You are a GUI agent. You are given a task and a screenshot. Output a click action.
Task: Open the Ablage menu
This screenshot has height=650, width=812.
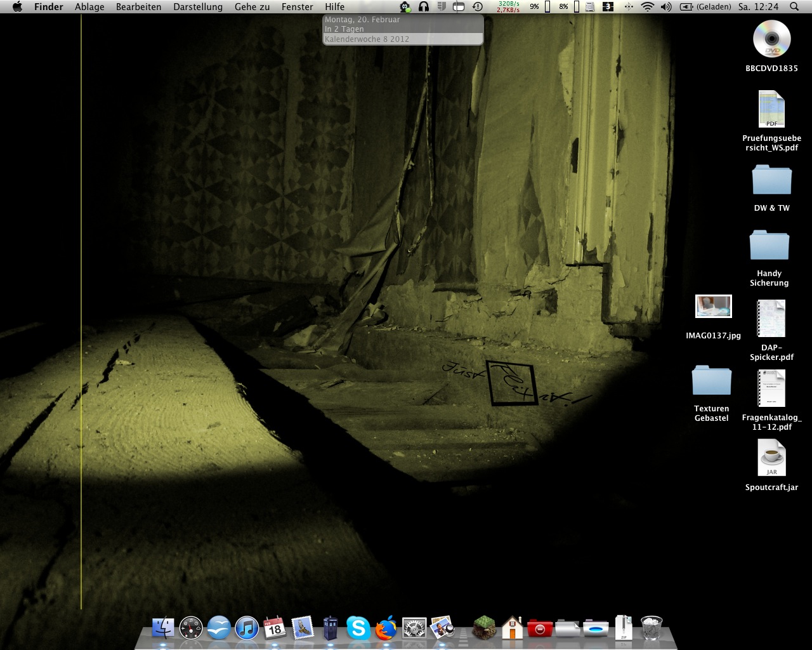pyautogui.click(x=89, y=7)
